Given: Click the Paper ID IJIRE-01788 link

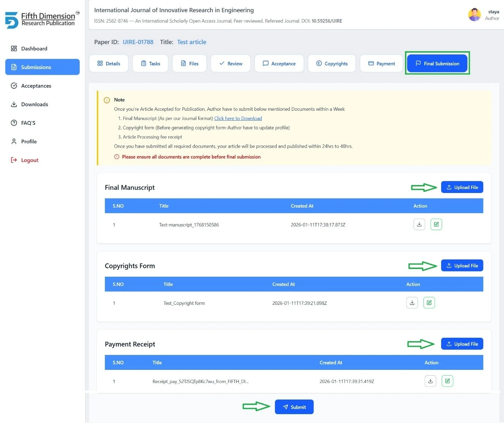Looking at the screenshot, I should tap(138, 42).
